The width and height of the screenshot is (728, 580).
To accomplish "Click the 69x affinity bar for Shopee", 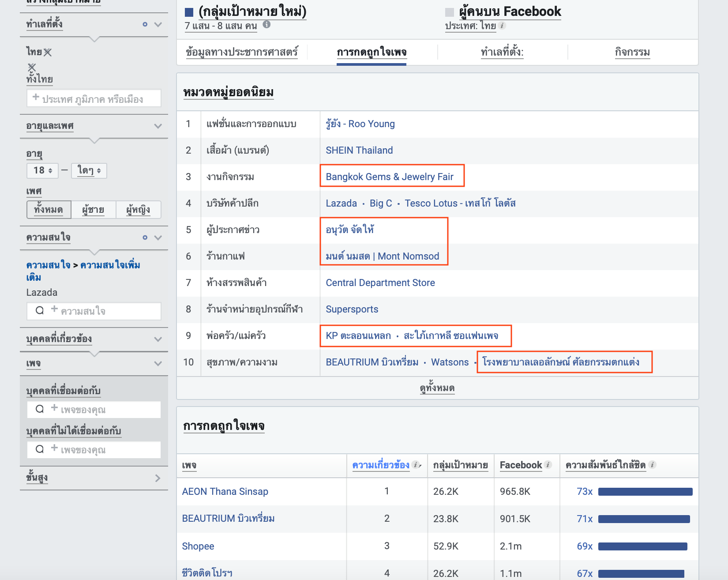I will pos(643,546).
